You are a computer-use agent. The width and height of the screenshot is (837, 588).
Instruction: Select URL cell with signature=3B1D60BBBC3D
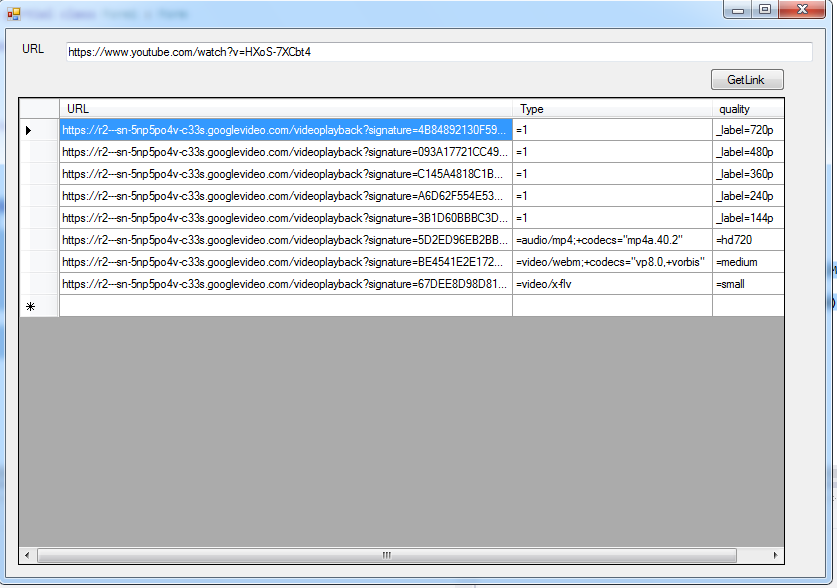click(x=286, y=218)
